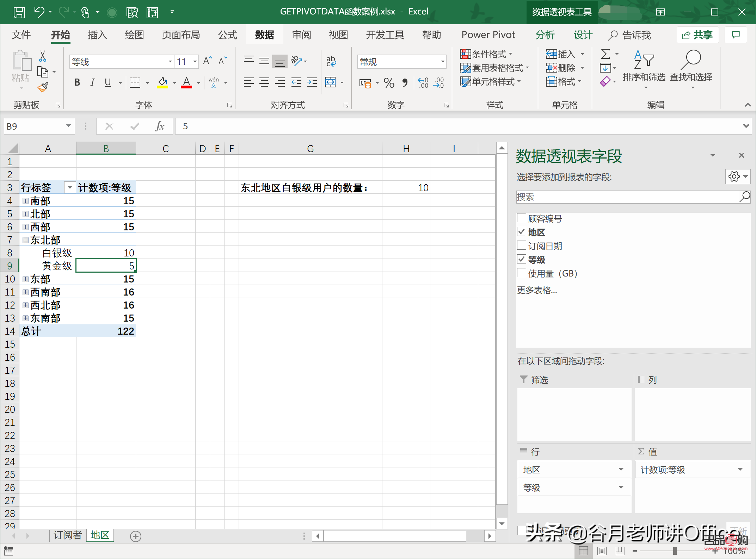Toggle bold formatting on selected cell
This screenshot has width=756, height=559.
[x=77, y=82]
